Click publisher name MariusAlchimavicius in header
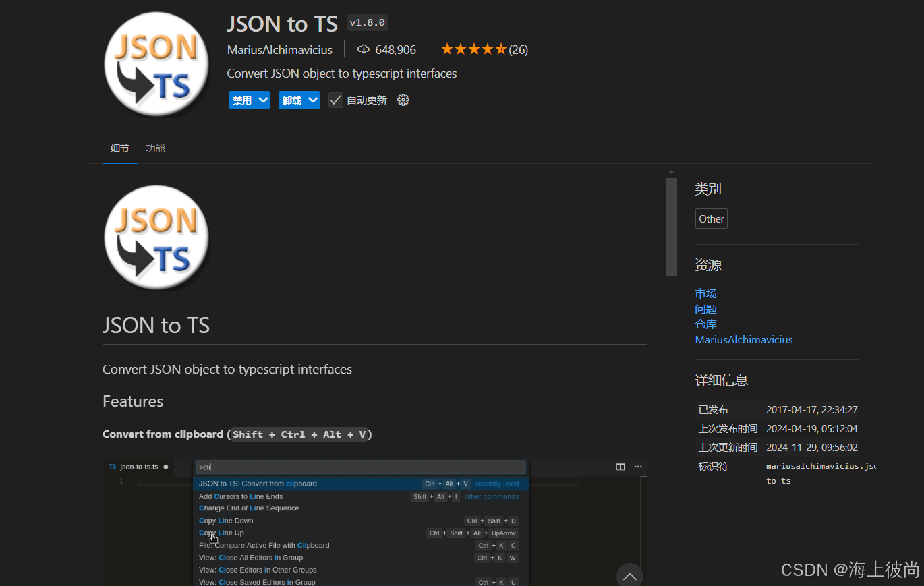924x586 pixels. 280,49
